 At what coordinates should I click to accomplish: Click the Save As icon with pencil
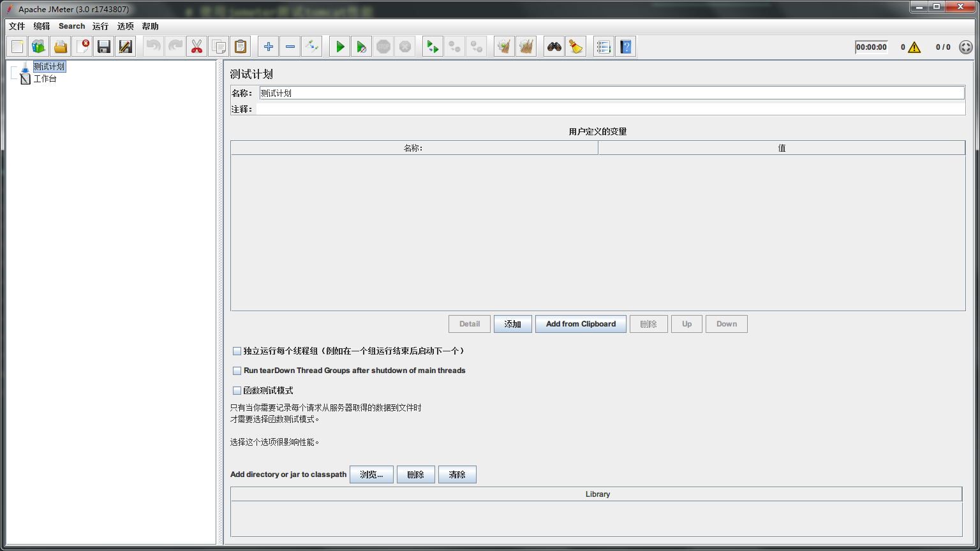pos(126,47)
